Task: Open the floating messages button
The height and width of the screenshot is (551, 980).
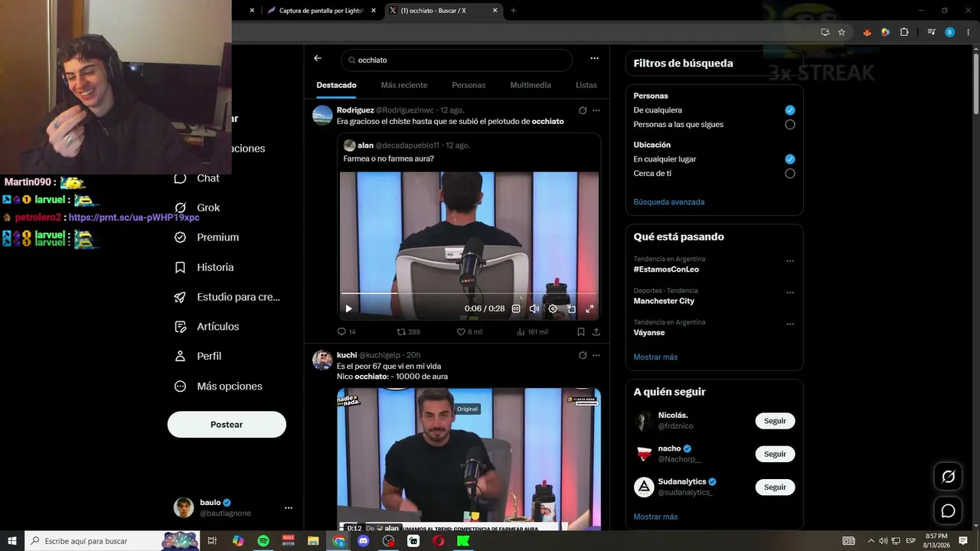Action: pyautogui.click(x=948, y=510)
